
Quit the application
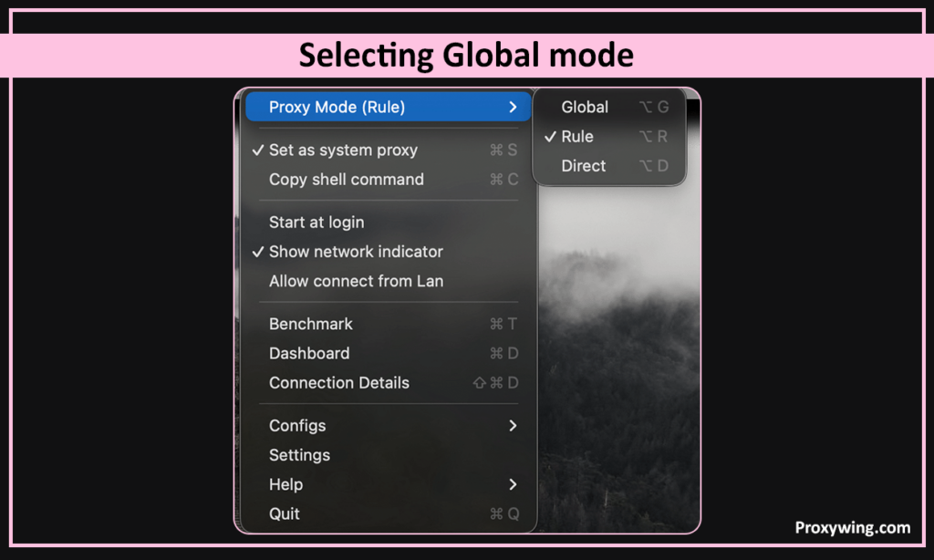pos(285,513)
